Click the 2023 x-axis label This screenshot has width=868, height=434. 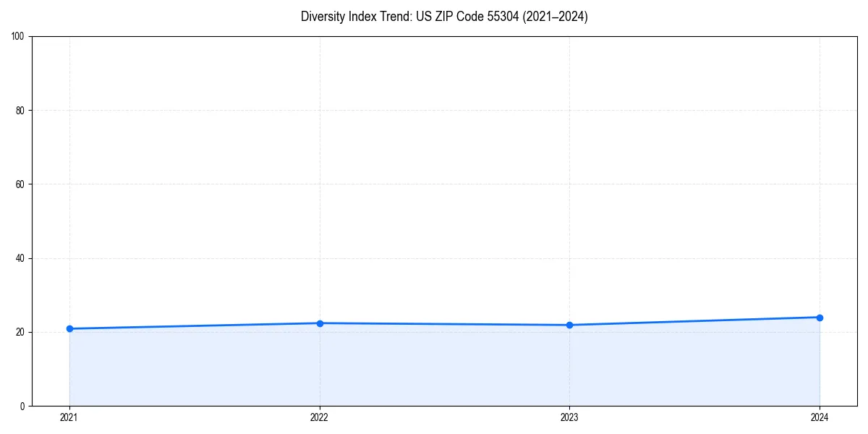point(570,417)
